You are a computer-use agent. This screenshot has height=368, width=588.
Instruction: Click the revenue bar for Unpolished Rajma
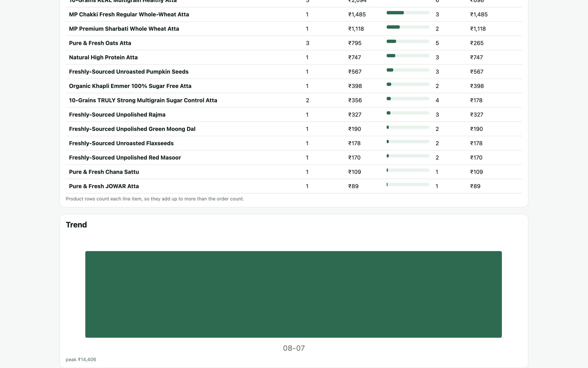pyautogui.click(x=408, y=113)
